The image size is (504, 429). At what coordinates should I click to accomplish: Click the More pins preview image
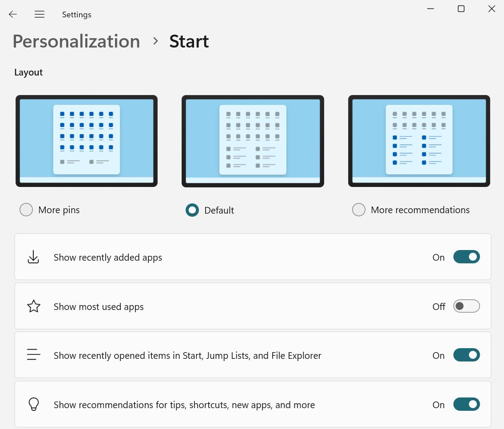click(x=86, y=141)
